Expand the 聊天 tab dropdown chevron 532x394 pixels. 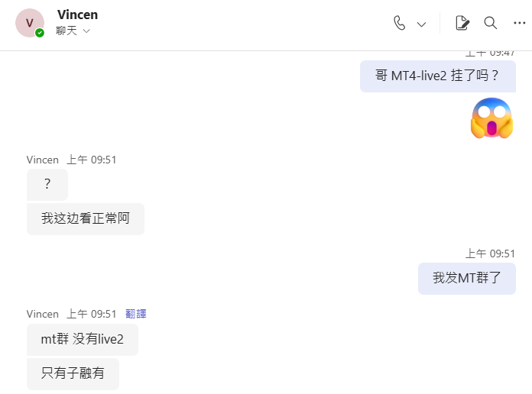[86, 31]
